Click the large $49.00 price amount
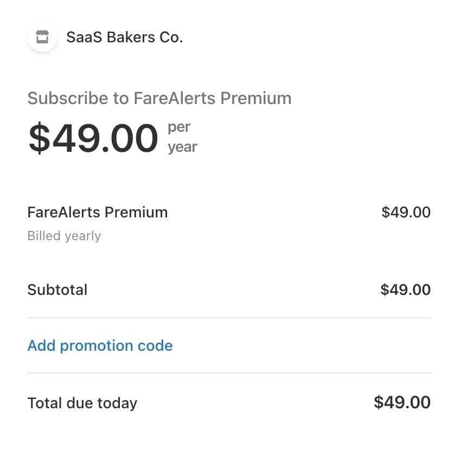Screen dimensions: 473x476 point(93,138)
